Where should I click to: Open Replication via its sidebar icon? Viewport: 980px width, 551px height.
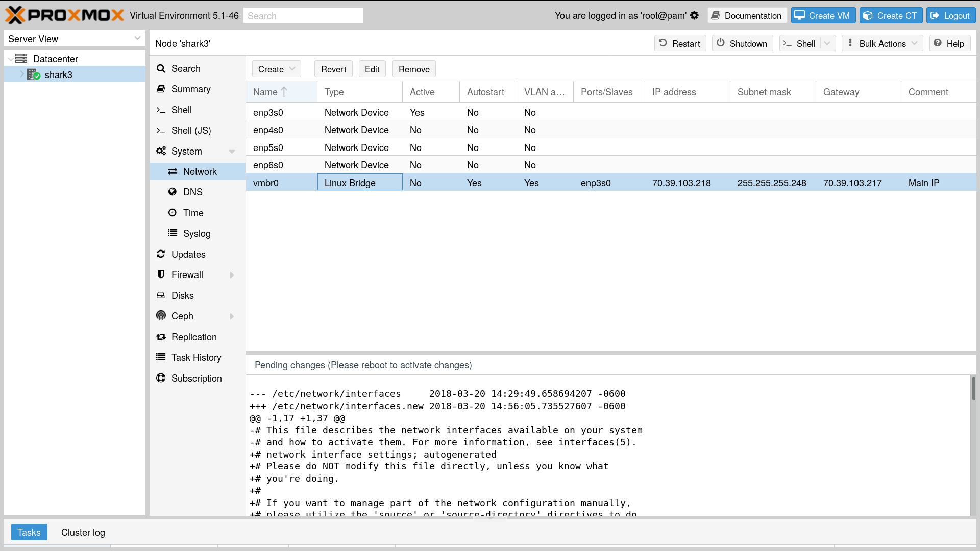pyautogui.click(x=161, y=337)
